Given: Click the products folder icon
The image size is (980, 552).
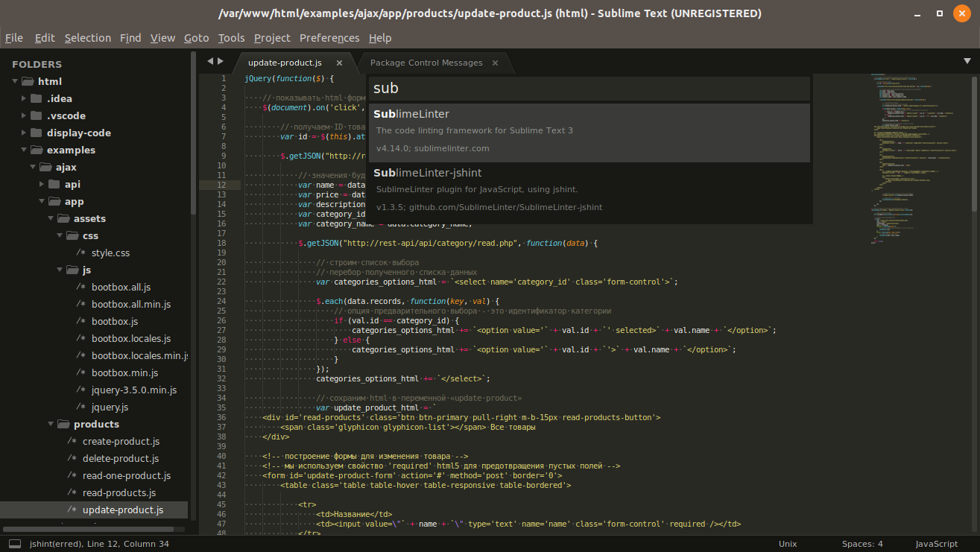Looking at the screenshot, I should pos(63,424).
